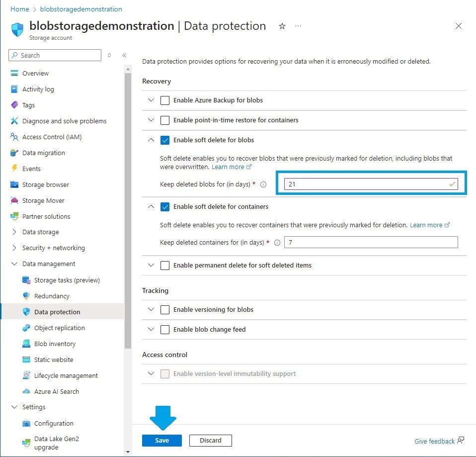The image size is (476, 457).
Task: Open the Give feedback link
Action: click(x=439, y=441)
